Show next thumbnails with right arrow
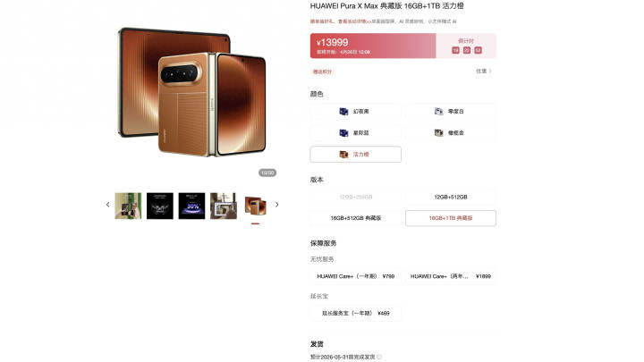The width and height of the screenshot is (644, 362). [276, 205]
